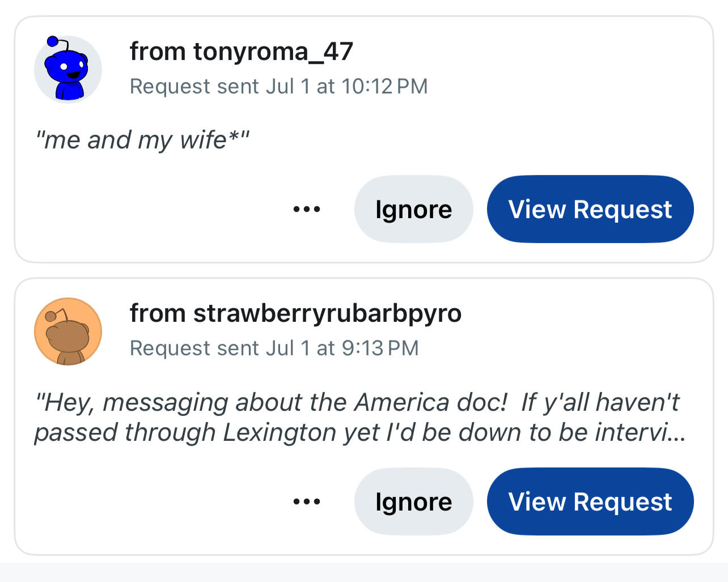Image resolution: width=728 pixels, height=582 pixels.
Task: Click strawberryrubarbpyro's orange Snoo avatar
Action: (x=68, y=331)
